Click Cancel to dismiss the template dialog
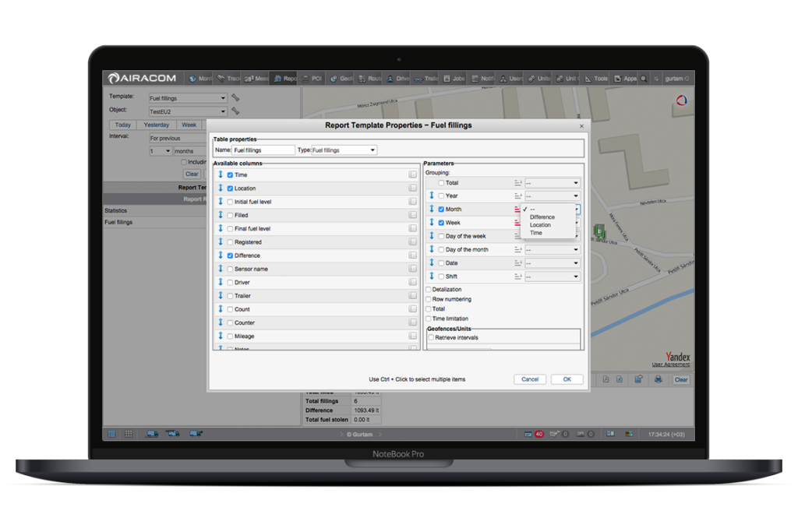The width and height of the screenshot is (798, 532). tap(530, 379)
